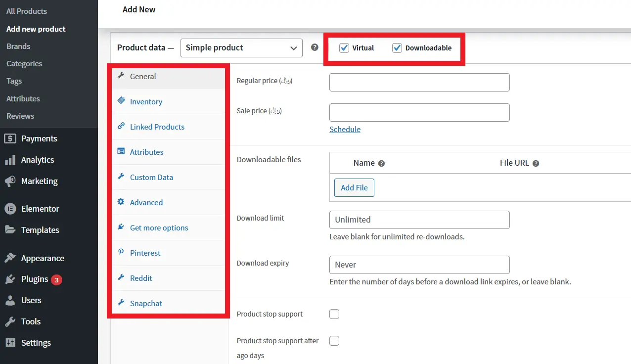This screenshot has height=364, width=631.
Task: Click the Reddit wrench icon
Action: pyautogui.click(x=121, y=278)
